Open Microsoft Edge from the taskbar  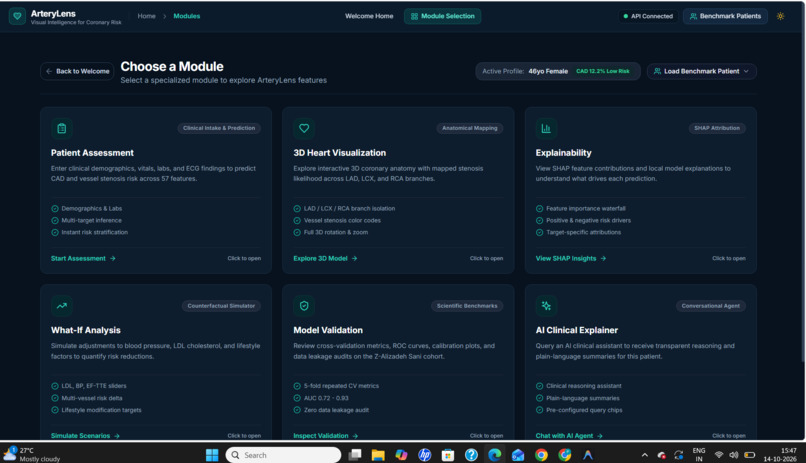494,455
